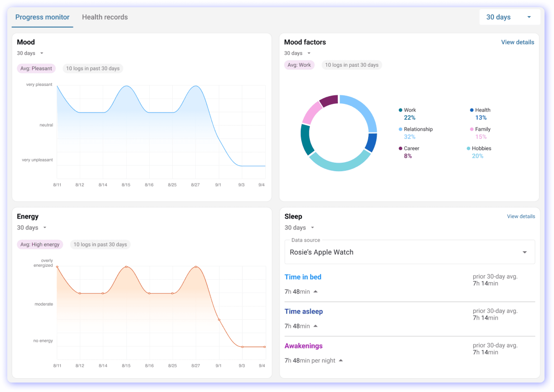Click View details in Mood factors
This screenshot has height=392, width=554.
click(517, 42)
